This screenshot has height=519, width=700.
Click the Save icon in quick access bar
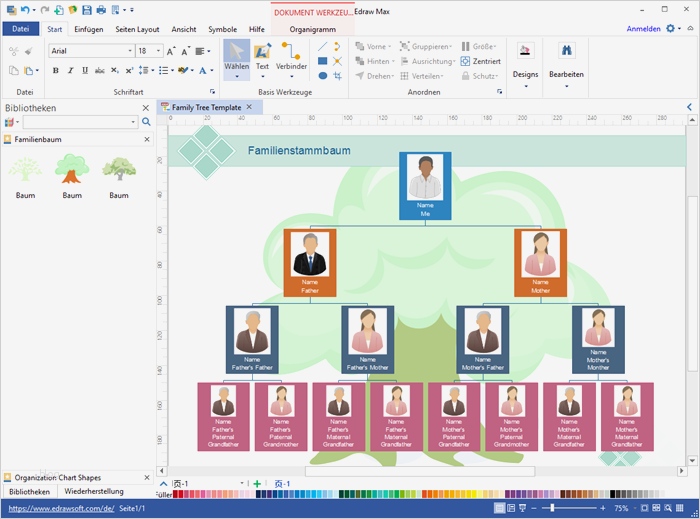(87, 10)
